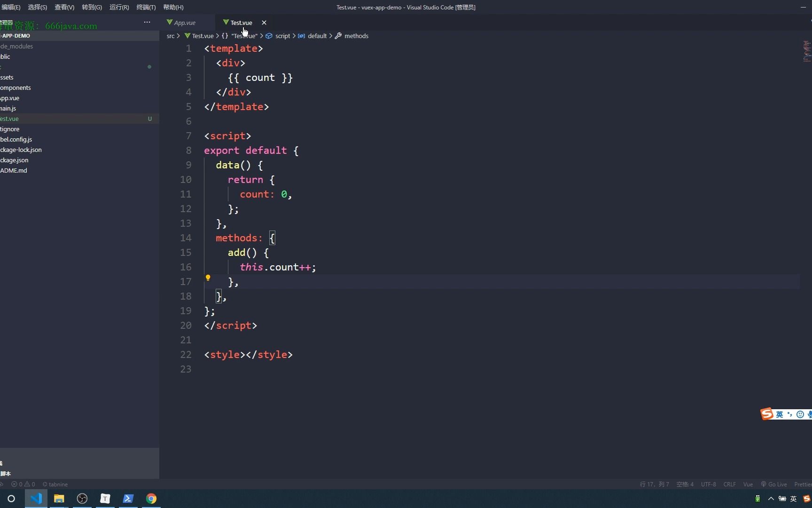The width and height of the screenshot is (812, 508).
Task: Toggle Sogou English/Chinese mode (英)
Action: [x=780, y=414]
